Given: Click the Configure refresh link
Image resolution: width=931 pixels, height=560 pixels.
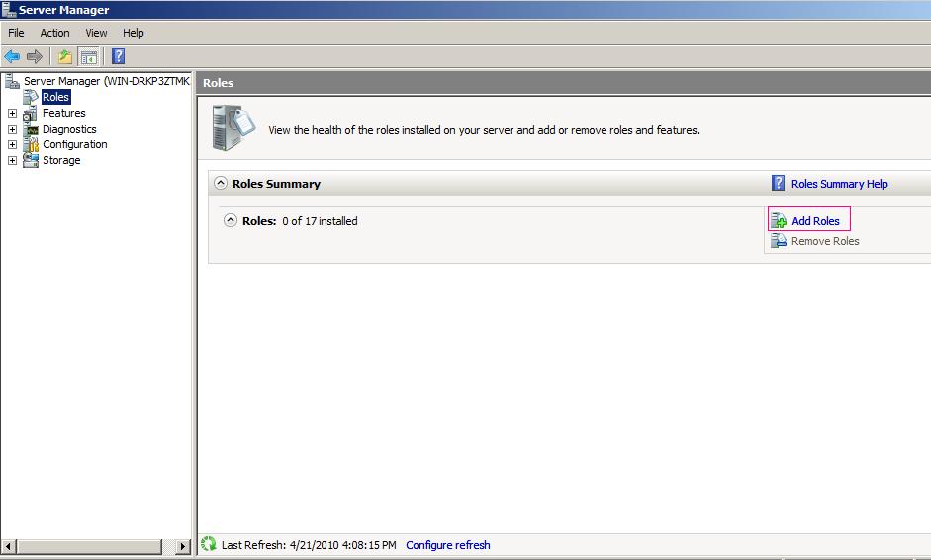Looking at the screenshot, I should point(447,544).
